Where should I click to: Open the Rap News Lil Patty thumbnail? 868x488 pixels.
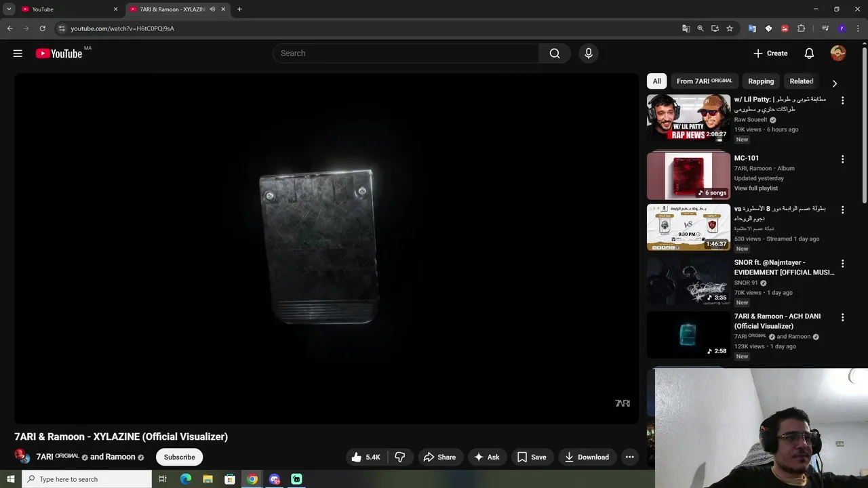tap(688, 118)
